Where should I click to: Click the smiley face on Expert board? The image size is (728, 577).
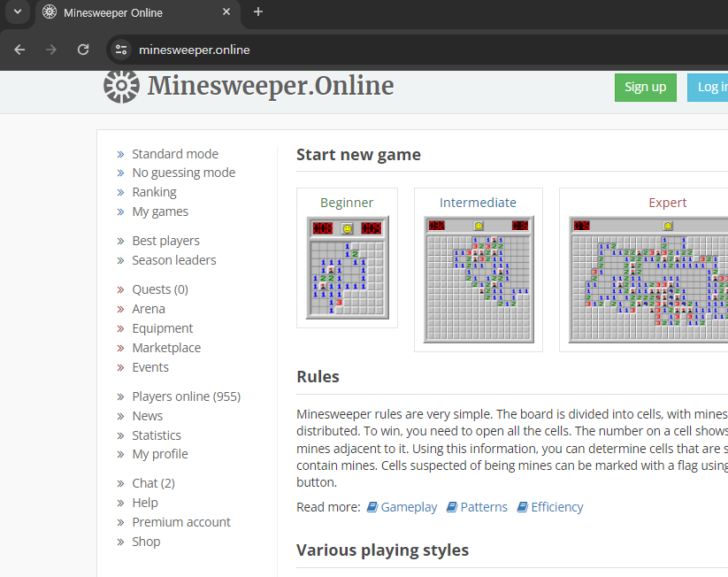coord(668,226)
